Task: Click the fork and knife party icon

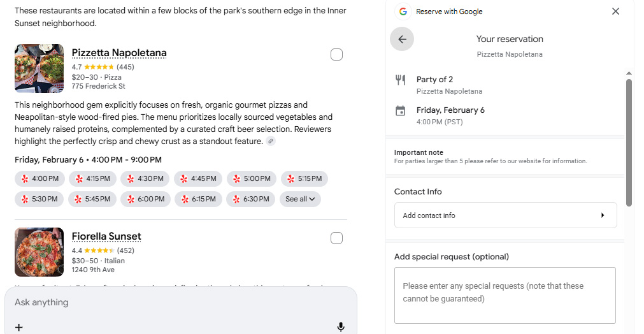Action: click(x=401, y=80)
